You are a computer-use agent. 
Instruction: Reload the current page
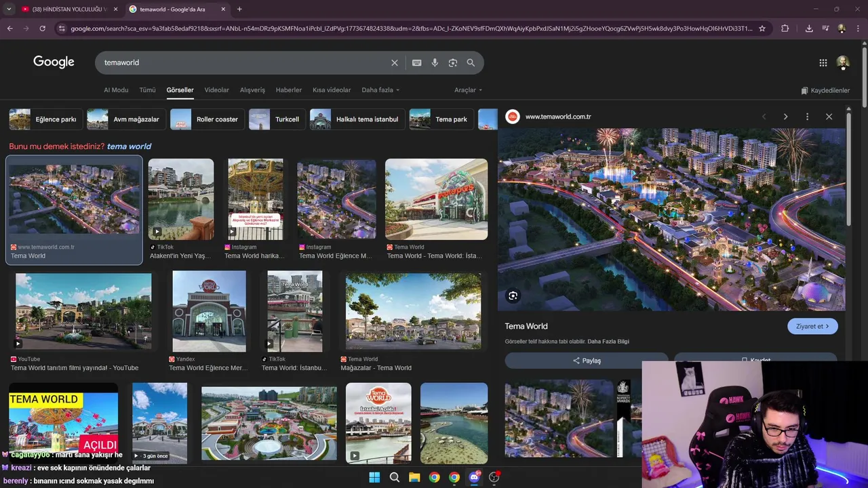click(42, 28)
